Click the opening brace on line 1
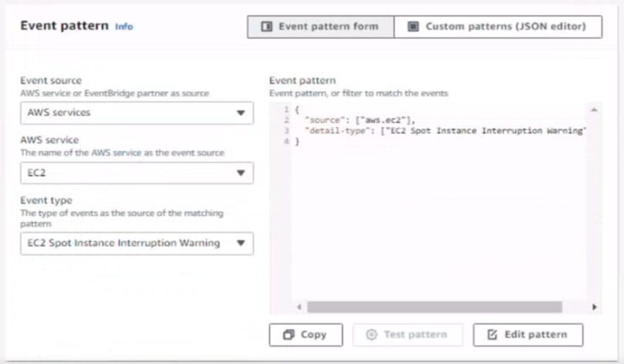The image size is (624, 364). (x=297, y=110)
